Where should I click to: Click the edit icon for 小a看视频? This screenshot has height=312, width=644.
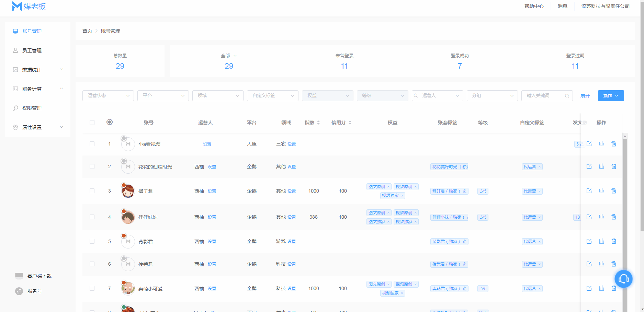point(589,144)
